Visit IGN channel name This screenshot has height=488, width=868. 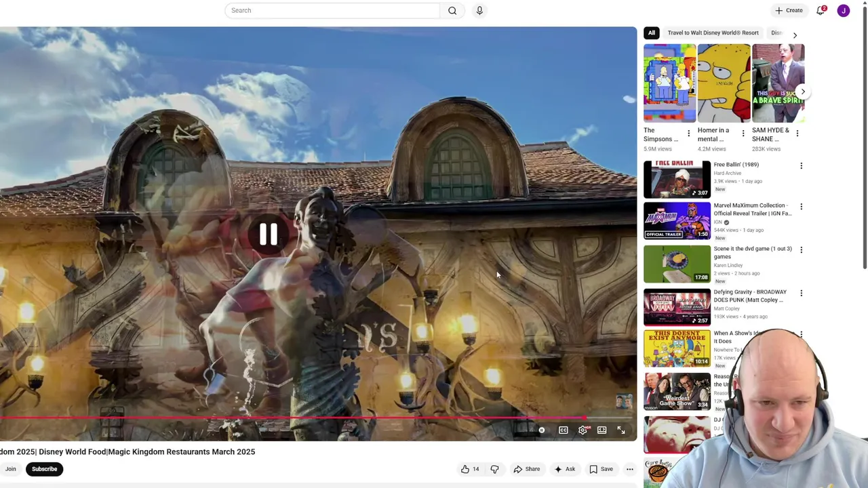[717, 222]
